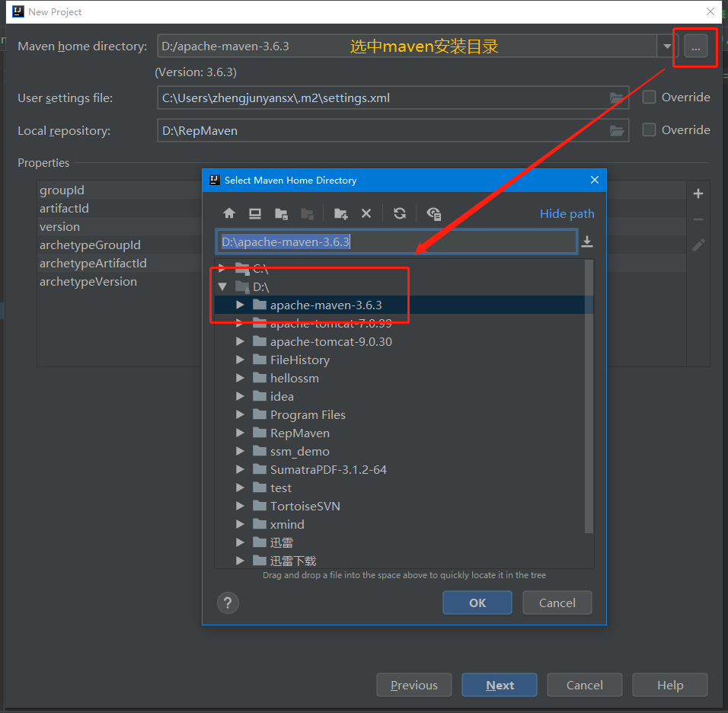Viewport: 728px width, 713px height.
Task: Click Previous in New Project window
Action: (414, 685)
